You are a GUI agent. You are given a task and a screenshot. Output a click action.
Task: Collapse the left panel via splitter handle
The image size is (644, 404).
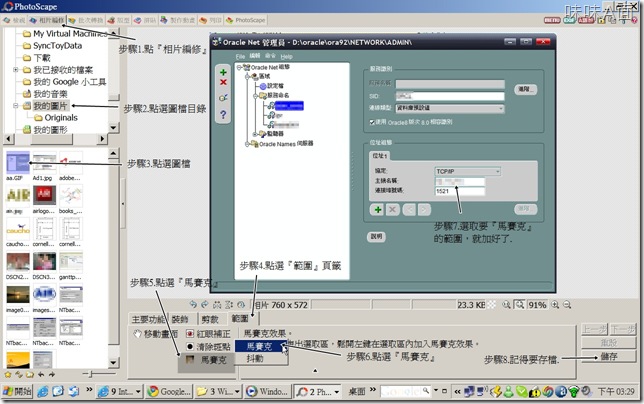pos(123,204)
